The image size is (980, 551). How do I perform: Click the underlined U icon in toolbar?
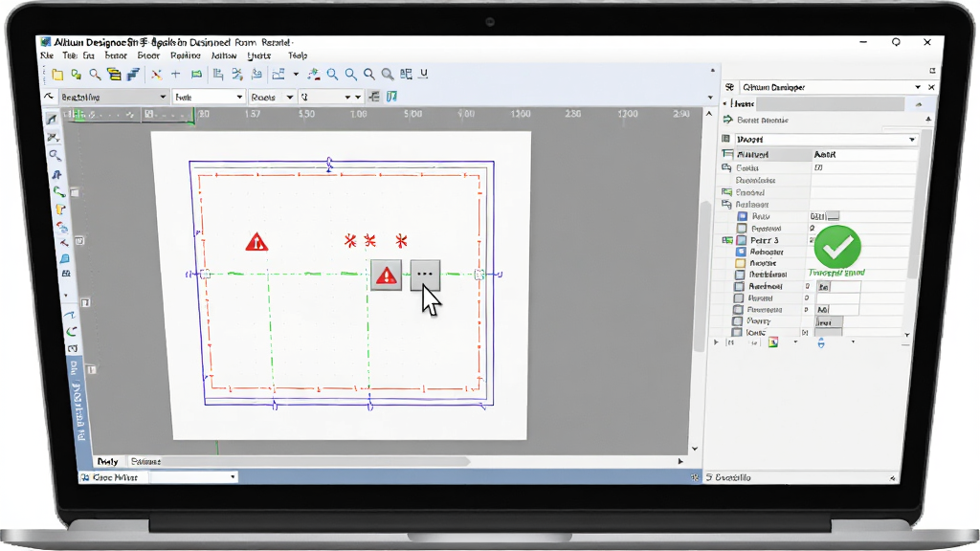coord(423,73)
